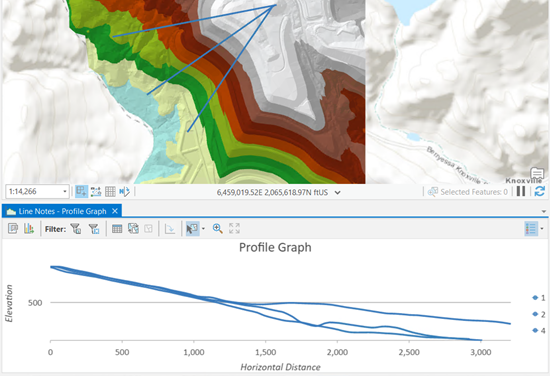The height and width of the screenshot is (377, 550).
Task: Click the Selected Features: 0 zoom button
Action: [433, 191]
